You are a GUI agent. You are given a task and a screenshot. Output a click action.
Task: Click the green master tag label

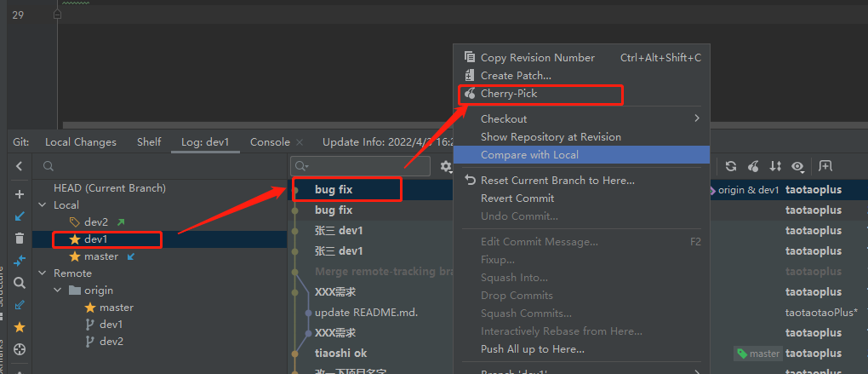(758, 354)
